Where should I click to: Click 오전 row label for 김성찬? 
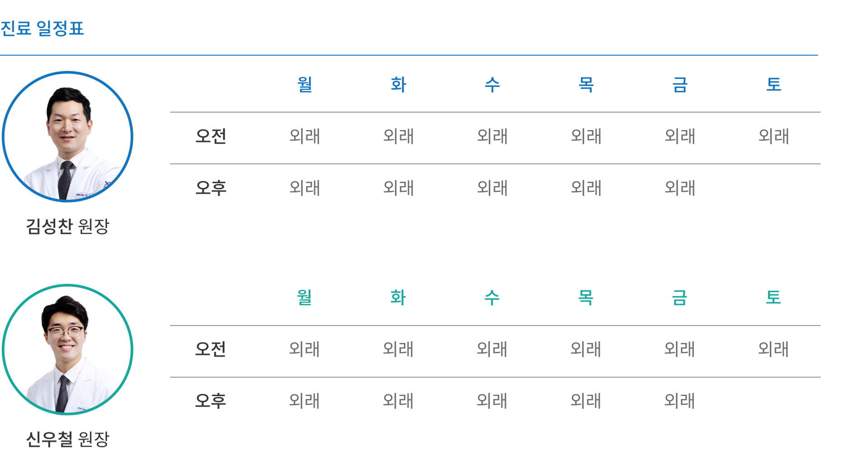[x=211, y=136]
